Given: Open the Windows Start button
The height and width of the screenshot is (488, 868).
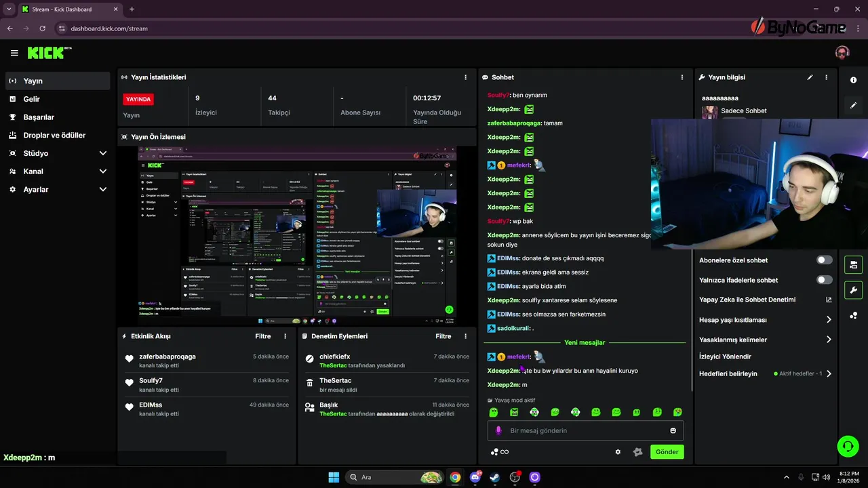Looking at the screenshot, I should tap(334, 477).
